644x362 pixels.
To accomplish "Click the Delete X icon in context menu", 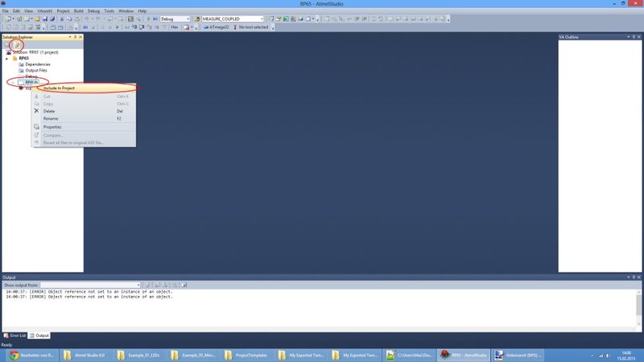I will pyautogui.click(x=36, y=111).
